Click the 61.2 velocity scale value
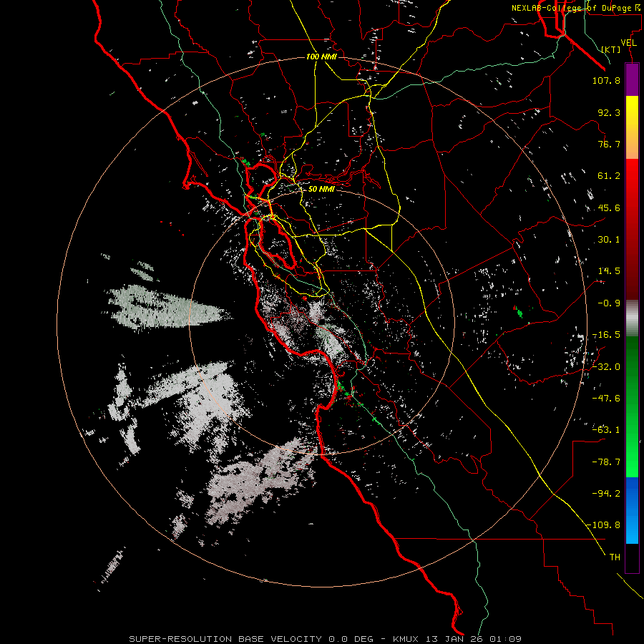The height and width of the screenshot is (644, 644). 609,176
